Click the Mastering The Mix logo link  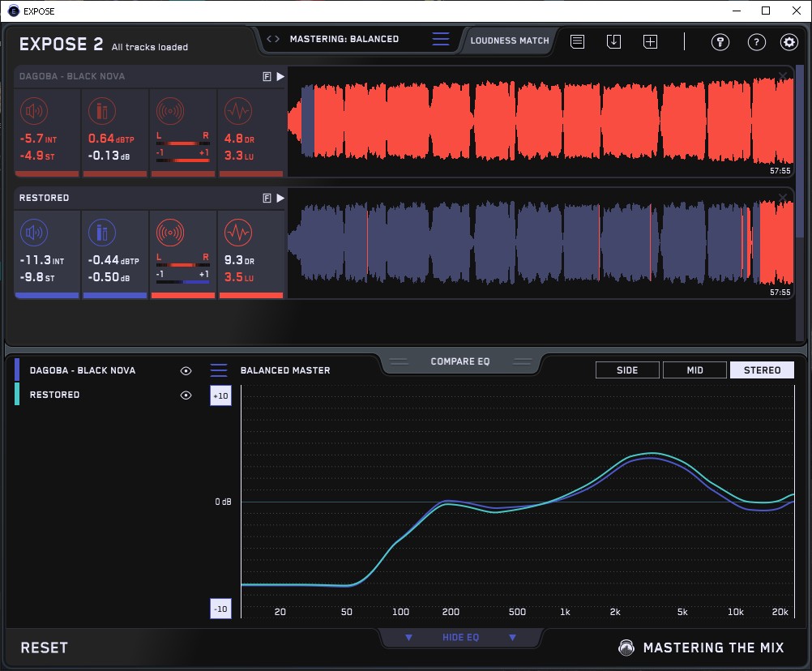pos(701,647)
